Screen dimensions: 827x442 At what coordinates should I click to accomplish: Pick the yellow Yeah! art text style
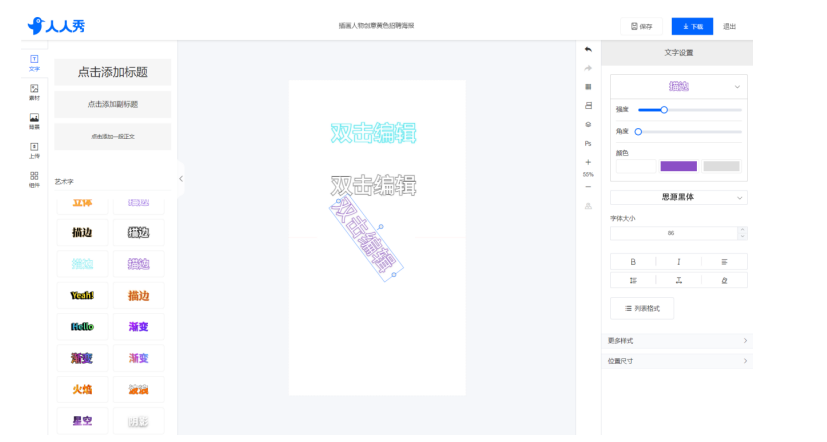click(82, 295)
